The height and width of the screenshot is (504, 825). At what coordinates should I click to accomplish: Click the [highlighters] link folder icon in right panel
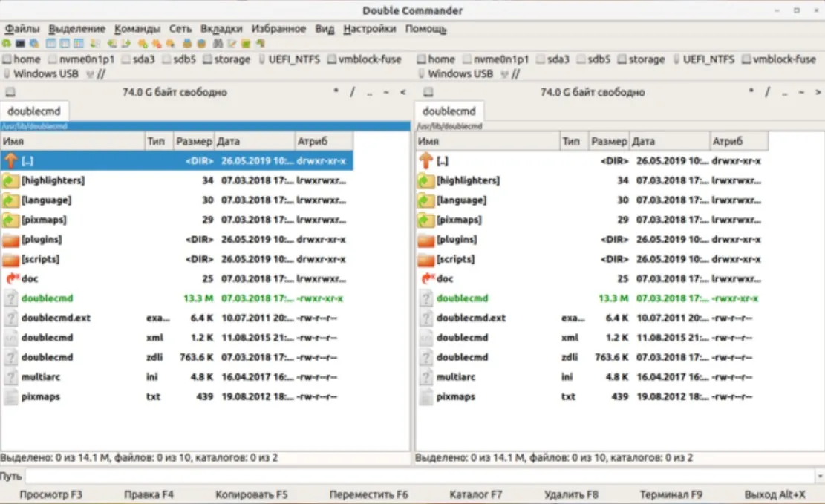click(425, 180)
